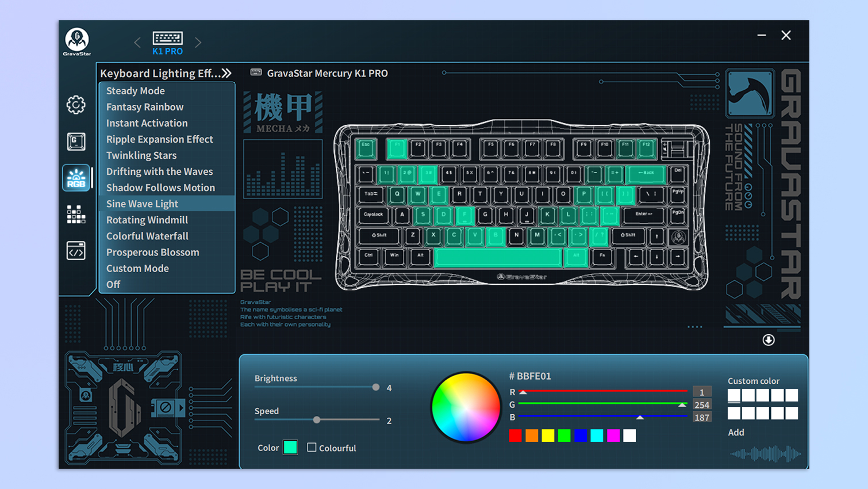This screenshot has height=489, width=868.
Task: Go to next device with right chevron
Action: (198, 43)
